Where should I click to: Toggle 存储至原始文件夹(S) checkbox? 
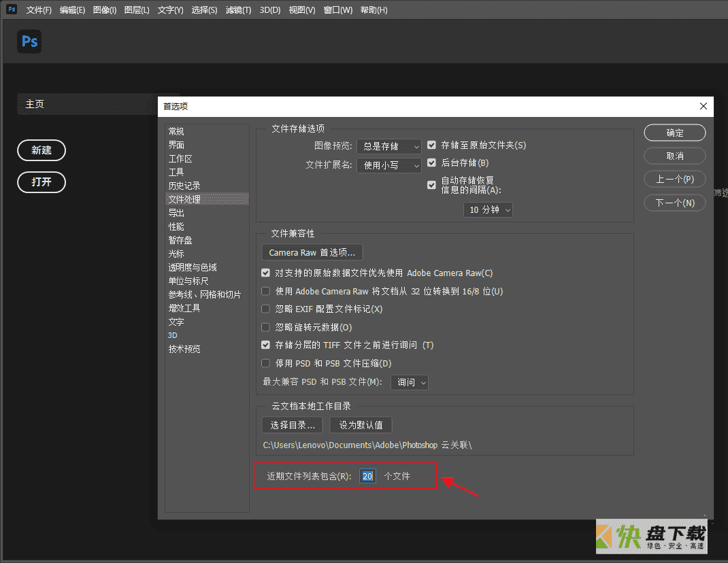pyautogui.click(x=431, y=145)
